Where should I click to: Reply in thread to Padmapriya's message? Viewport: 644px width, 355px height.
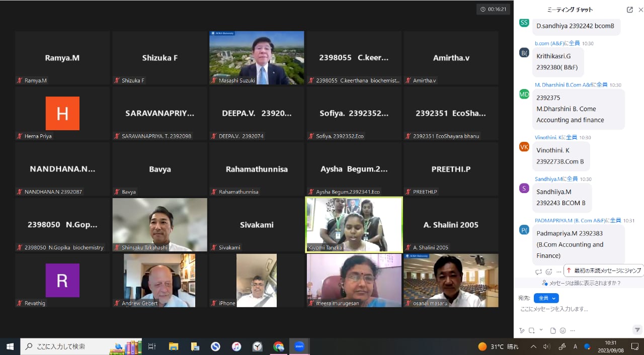click(x=538, y=272)
